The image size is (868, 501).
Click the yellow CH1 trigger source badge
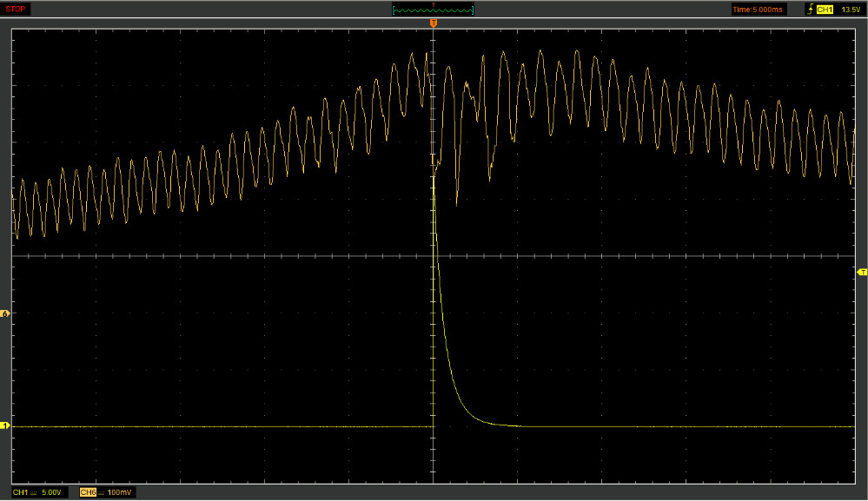(x=825, y=10)
